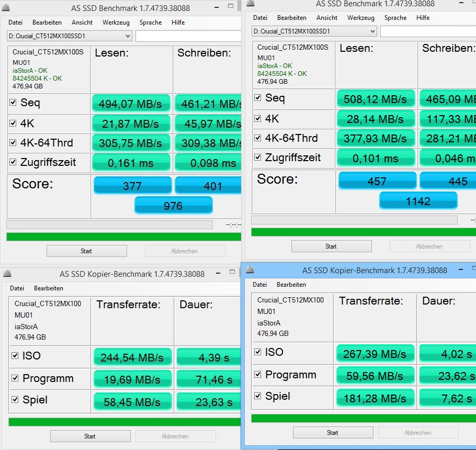Screen dimensions: 476x450
Task: Click text field beside drive dropdown, right Benchmark
Action: pyautogui.click(x=428, y=31)
